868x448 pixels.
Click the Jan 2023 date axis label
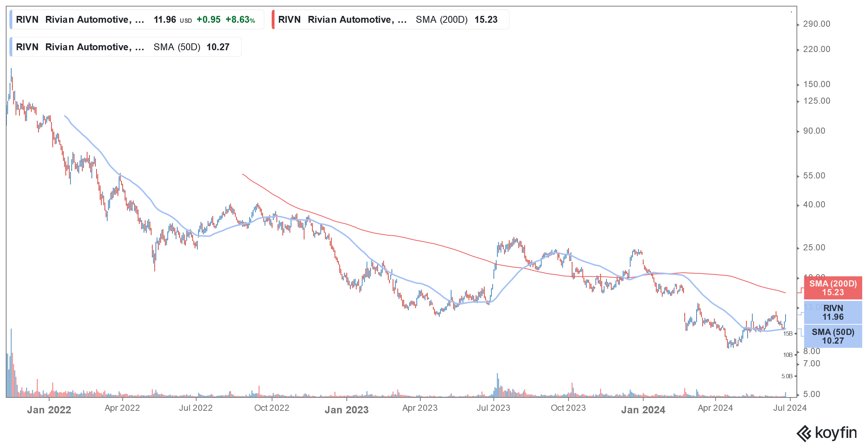[346, 410]
